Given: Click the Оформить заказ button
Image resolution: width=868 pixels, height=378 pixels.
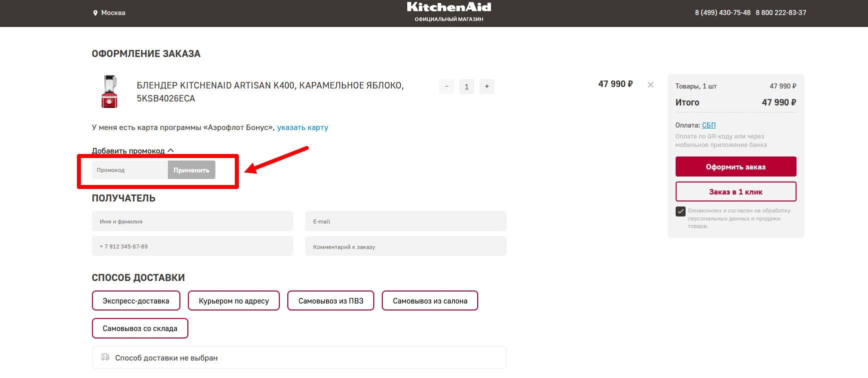Looking at the screenshot, I should pyautogui.click(x=736, y=166).
